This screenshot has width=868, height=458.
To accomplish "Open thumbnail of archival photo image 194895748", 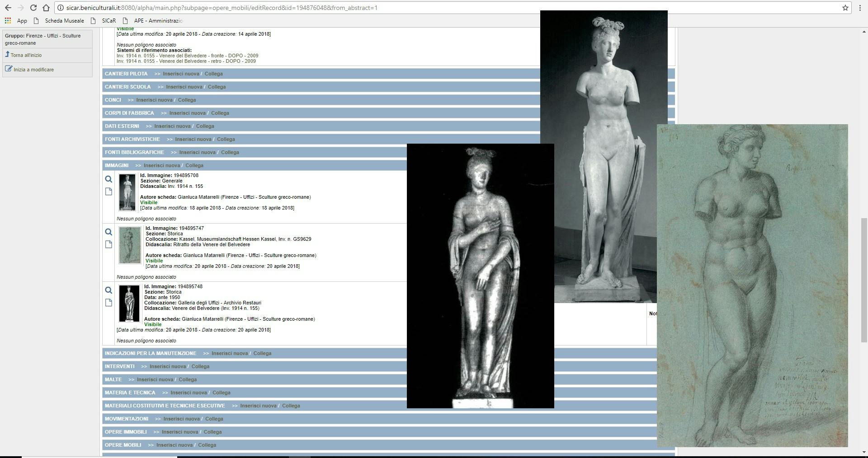I will point(129,304).
